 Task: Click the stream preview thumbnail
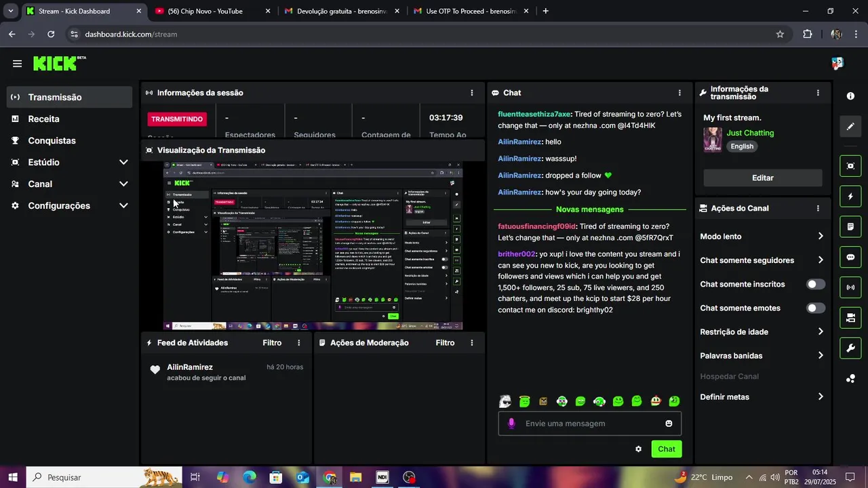click(x=313, y=245)
